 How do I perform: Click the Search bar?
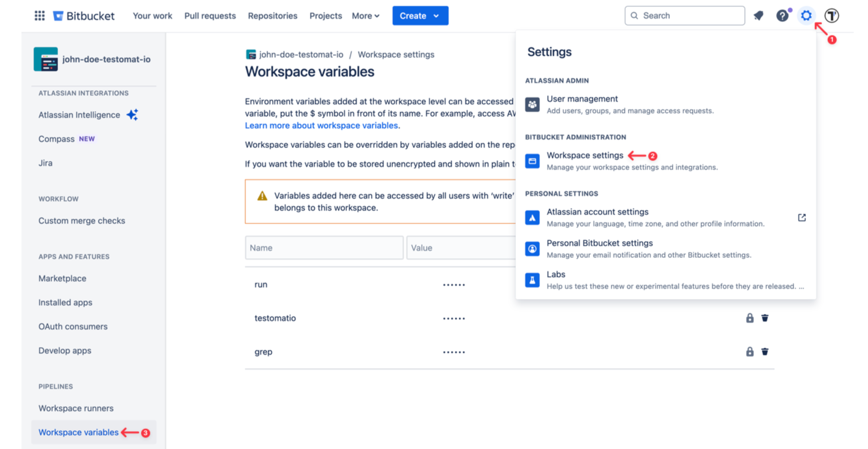tap(684, 16)
